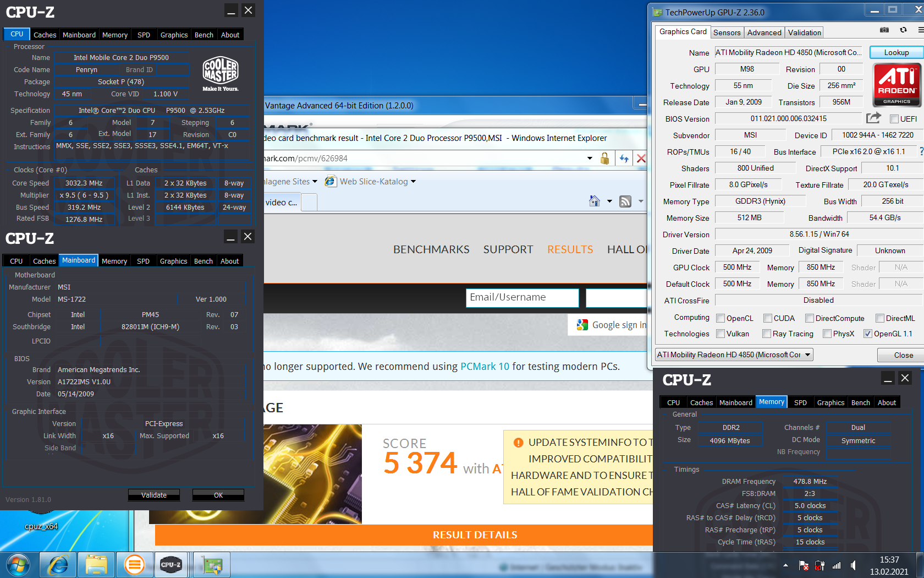924x578 pixels.
Task: Click the Lookup button in GPU-Z
Action: pos(897,52)
